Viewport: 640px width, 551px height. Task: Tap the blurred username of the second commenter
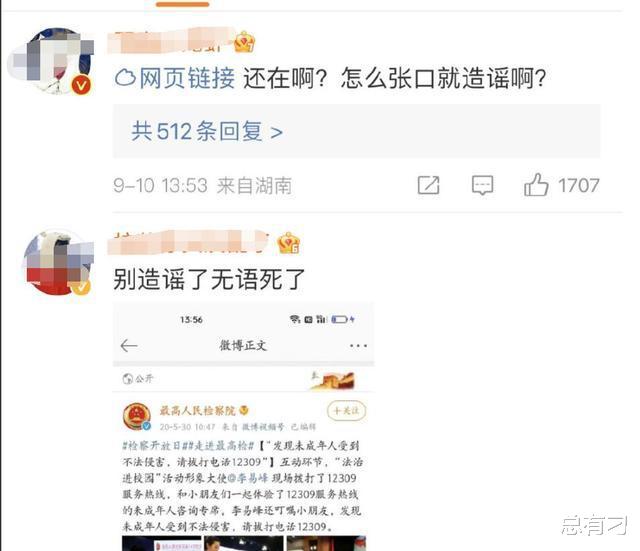[189, 242]
